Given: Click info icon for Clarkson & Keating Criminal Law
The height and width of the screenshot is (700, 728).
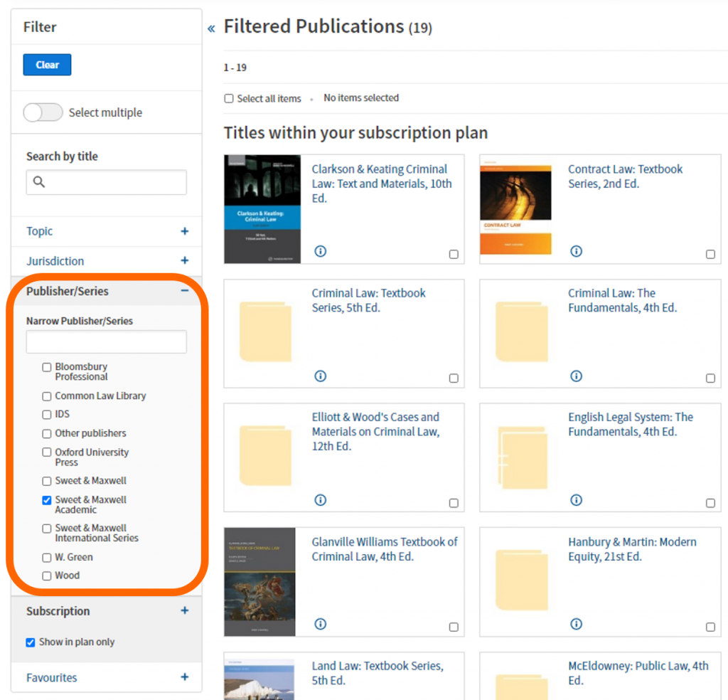Looking at the screenshot, I should [x=320, y=251].
